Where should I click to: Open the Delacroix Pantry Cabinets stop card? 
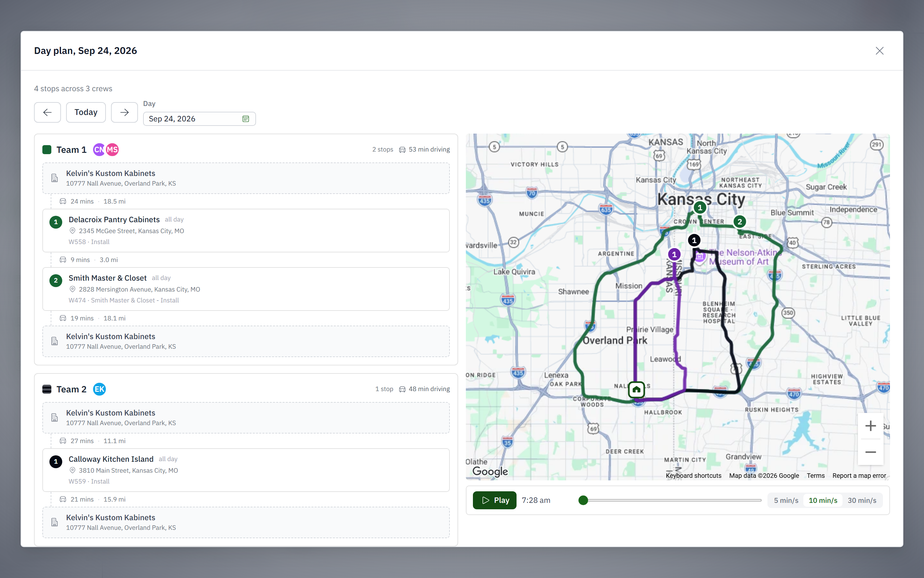point(246,231)
